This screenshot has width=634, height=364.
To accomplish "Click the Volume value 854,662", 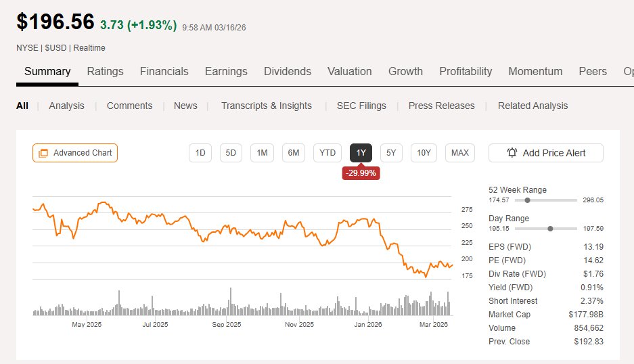I will [x=589, y=328].
